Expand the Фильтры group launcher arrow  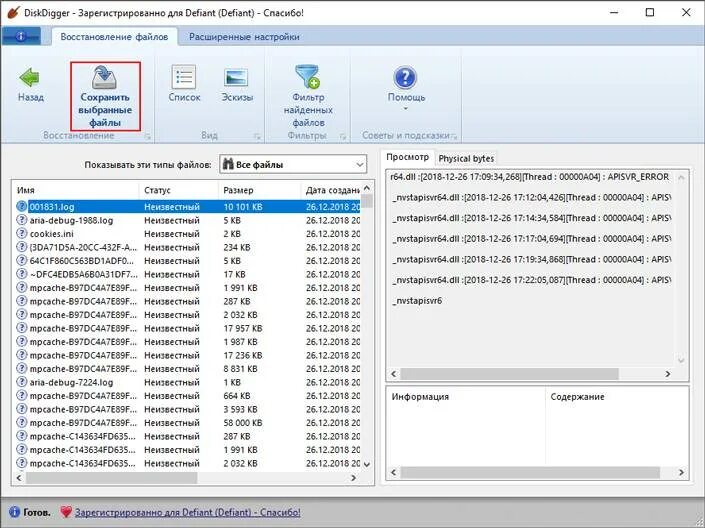click(343, 136)
